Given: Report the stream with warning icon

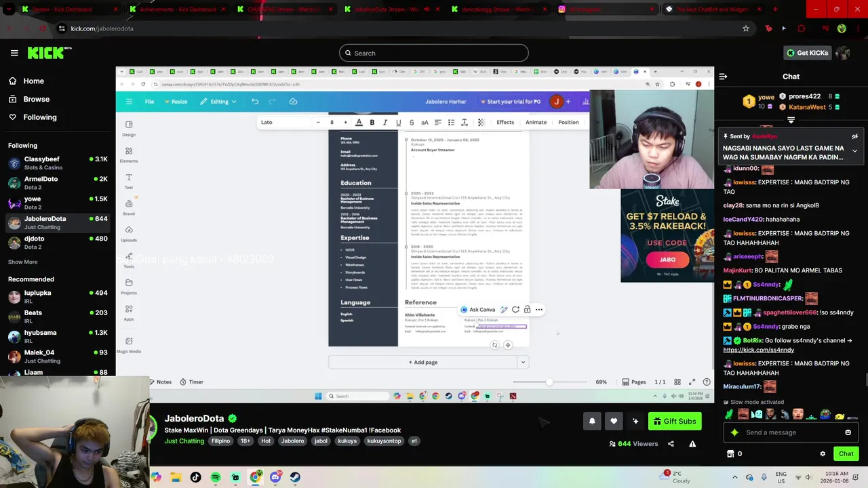Looking at the screenshot, I should [692, 444].
